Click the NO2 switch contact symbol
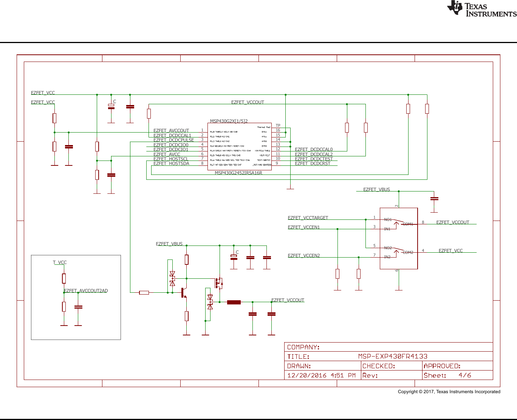Image resolution: width=517 pixels, height=420 pixels. coord(397,250)
